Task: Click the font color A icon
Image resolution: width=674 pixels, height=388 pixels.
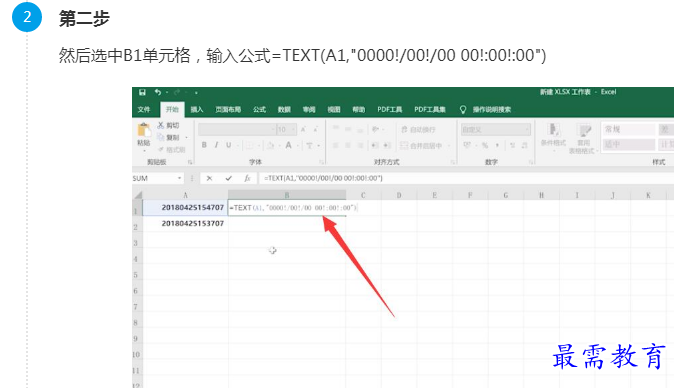Action: [288, 145]
